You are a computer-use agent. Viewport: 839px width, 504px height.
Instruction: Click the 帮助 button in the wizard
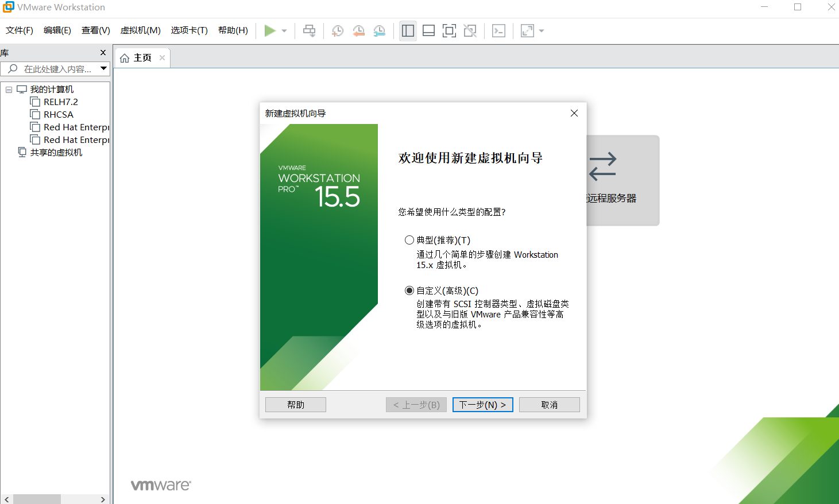295,404
